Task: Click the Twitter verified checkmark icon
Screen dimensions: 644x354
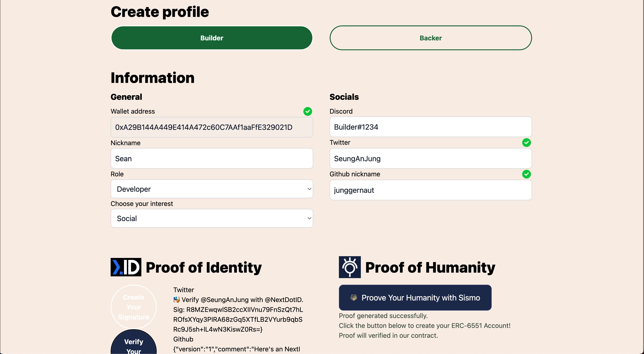Action: [x=526, y=143]
